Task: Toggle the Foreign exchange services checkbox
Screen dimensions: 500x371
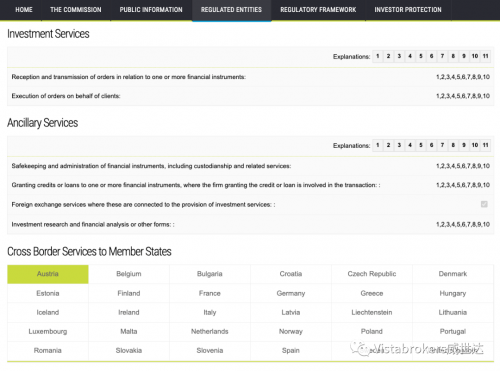Action: pyautogui.click(x=484, y=204)
